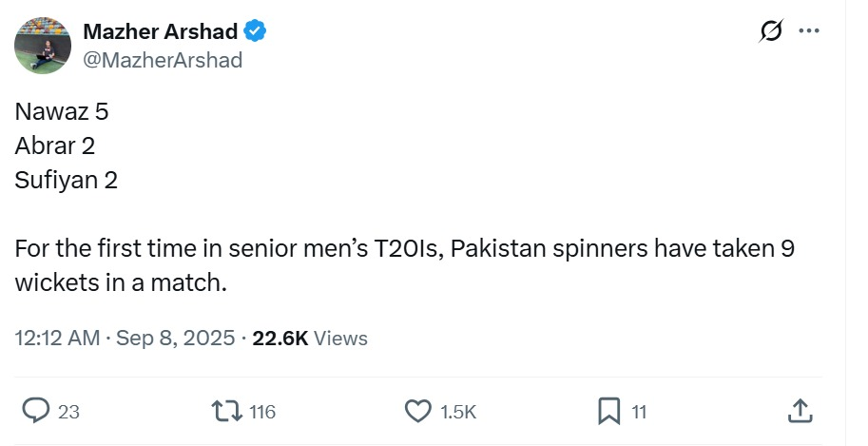Click the "Nawaz 5" line of text
Screen dimensions: 868x446
(x=62, y=111)
